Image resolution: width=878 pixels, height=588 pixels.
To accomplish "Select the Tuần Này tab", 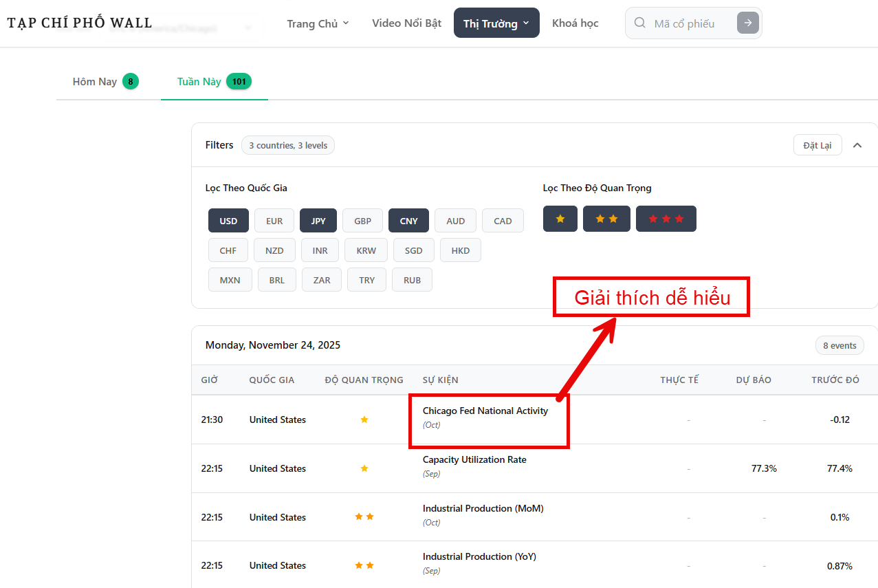I will pyautogui.click(x=214, y=82).
